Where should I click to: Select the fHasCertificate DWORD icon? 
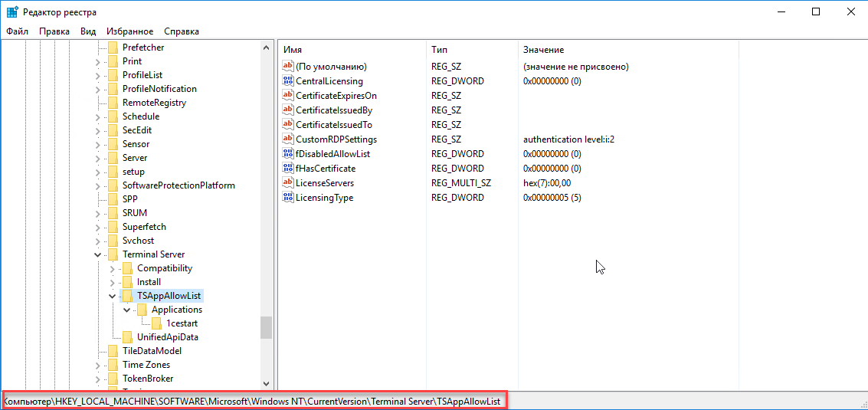(x=288, y=168)
